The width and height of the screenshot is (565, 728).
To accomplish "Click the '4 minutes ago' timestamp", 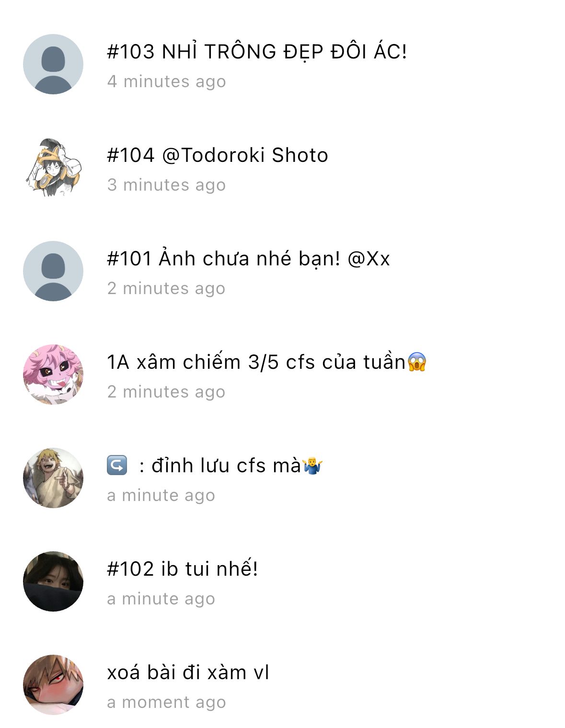I will point(166,81).
